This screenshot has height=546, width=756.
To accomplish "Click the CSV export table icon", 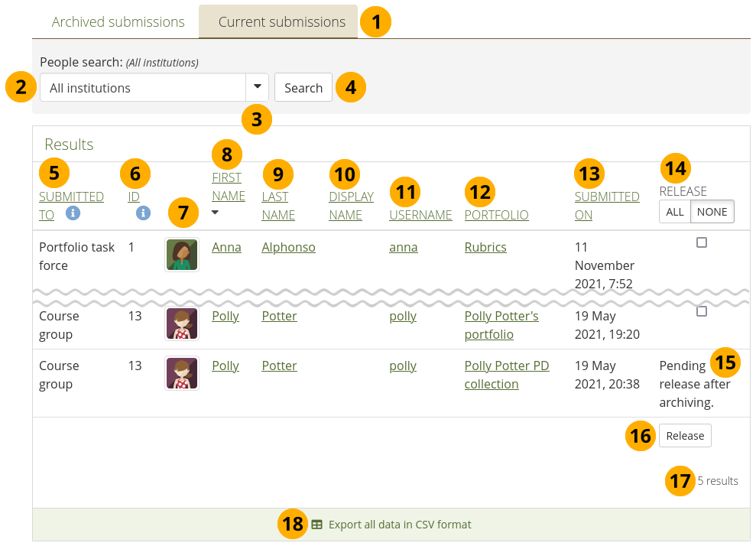I will 317,525.
